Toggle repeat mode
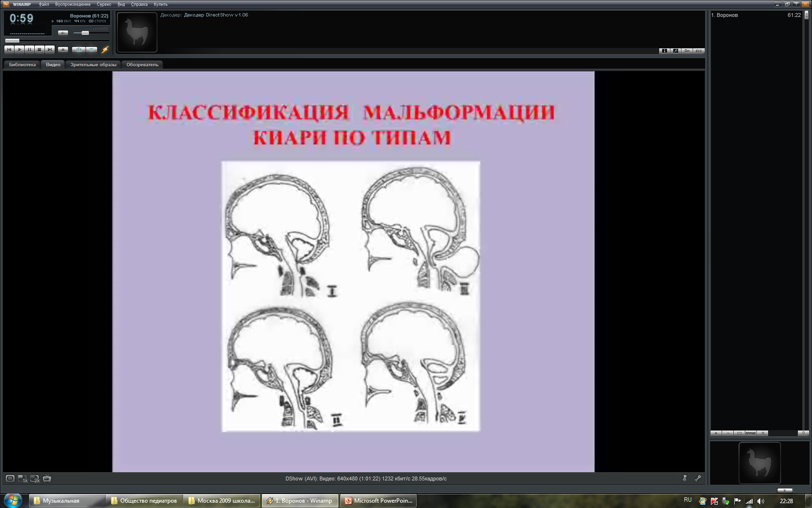The width and height of the screenshot is (812, 508). click(x=91, y=49)
